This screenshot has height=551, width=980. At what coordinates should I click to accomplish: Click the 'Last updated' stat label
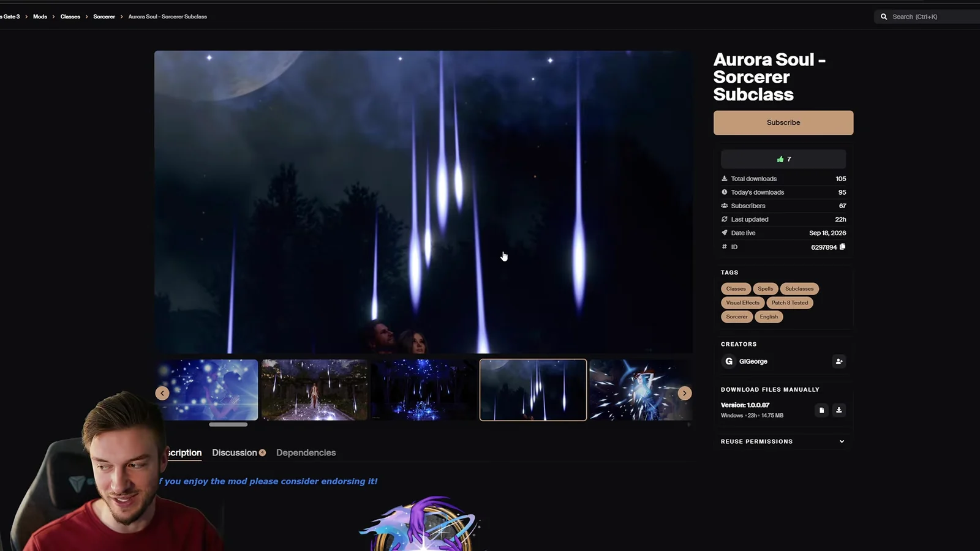750,219
